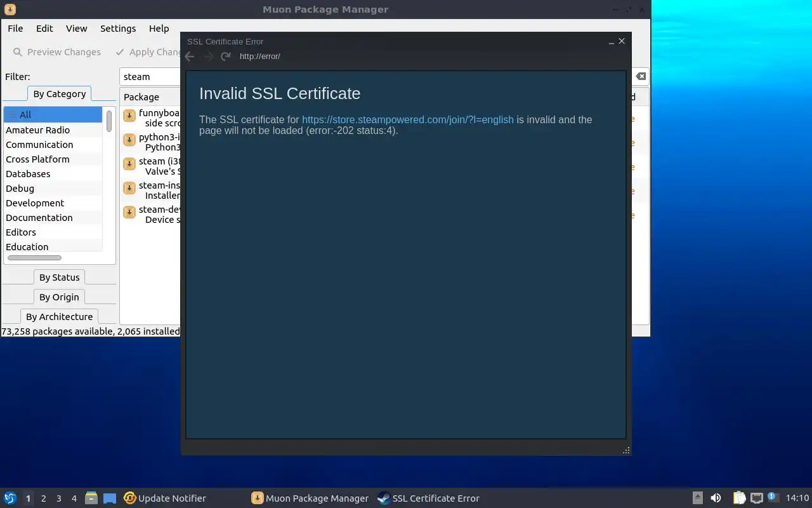This screenshot has width=812, height=508.
Task: Select the Documentation category
Action: [x=53, y=218]
